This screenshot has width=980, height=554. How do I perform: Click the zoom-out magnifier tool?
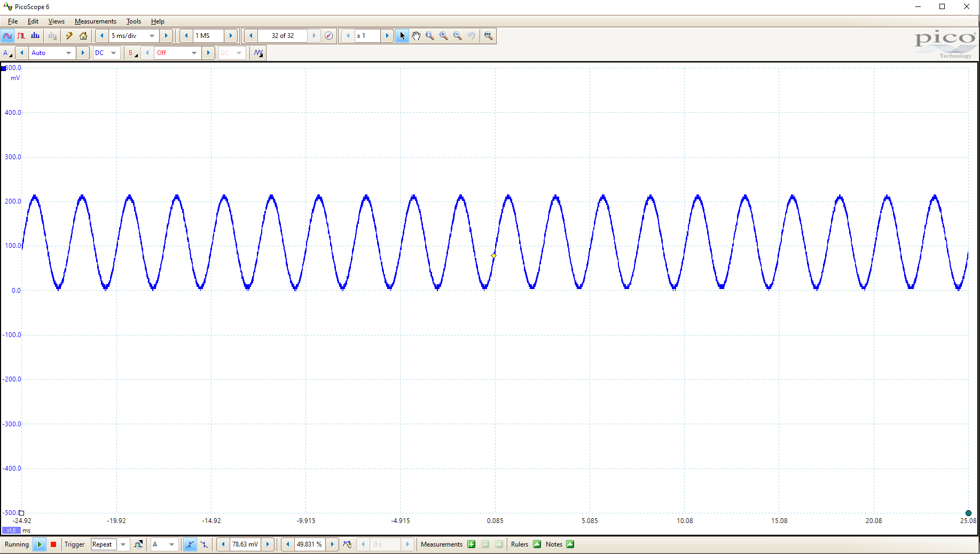(458, 36)
